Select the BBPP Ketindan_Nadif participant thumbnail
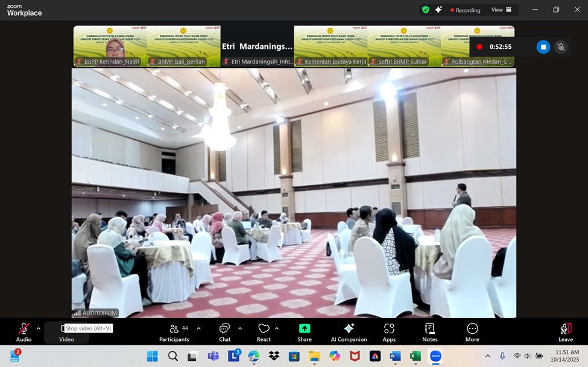588x367 pixels. (110, 46)
